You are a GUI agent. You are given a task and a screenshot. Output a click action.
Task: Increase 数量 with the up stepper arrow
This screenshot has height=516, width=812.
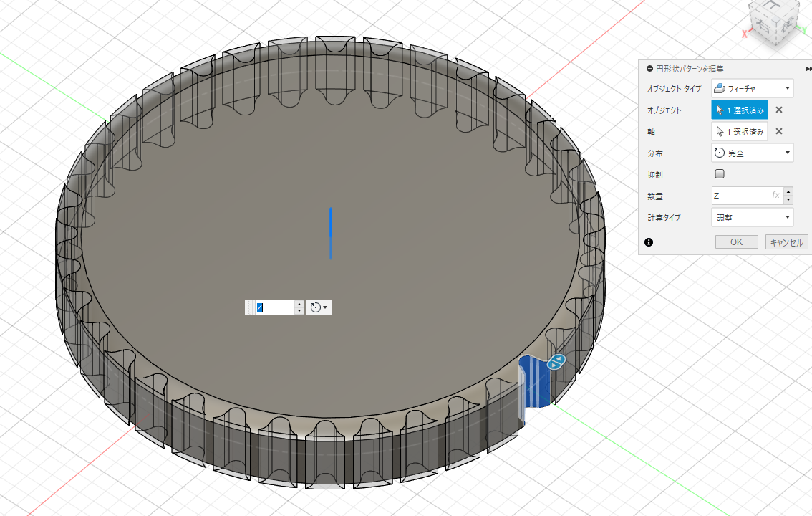coord(788,191)
